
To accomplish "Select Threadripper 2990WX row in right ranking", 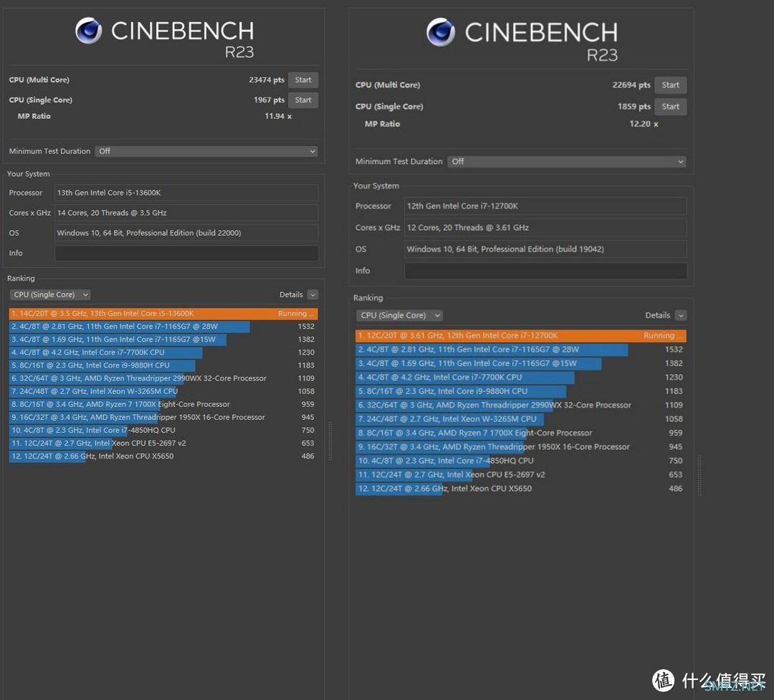I will tap(521, 406).
